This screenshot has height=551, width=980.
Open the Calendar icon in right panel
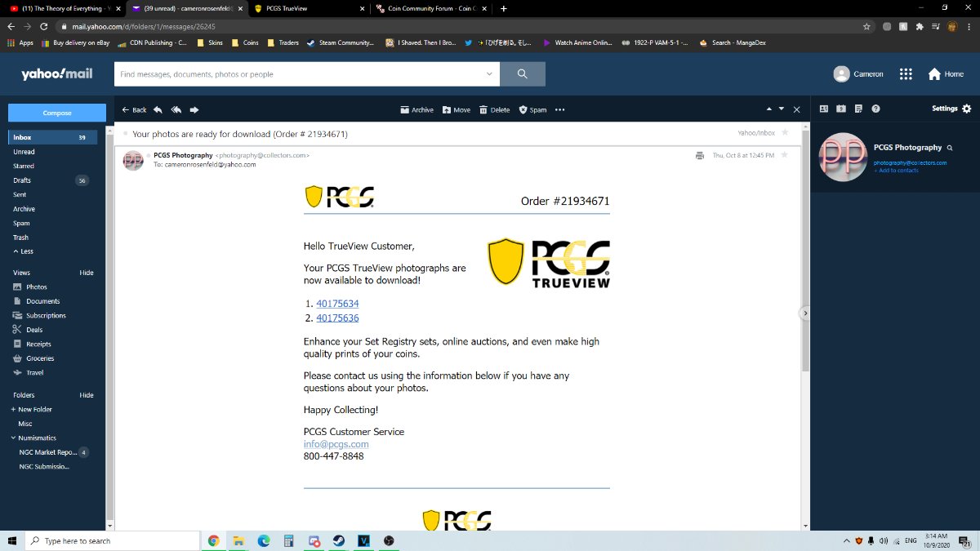(841, 109)
